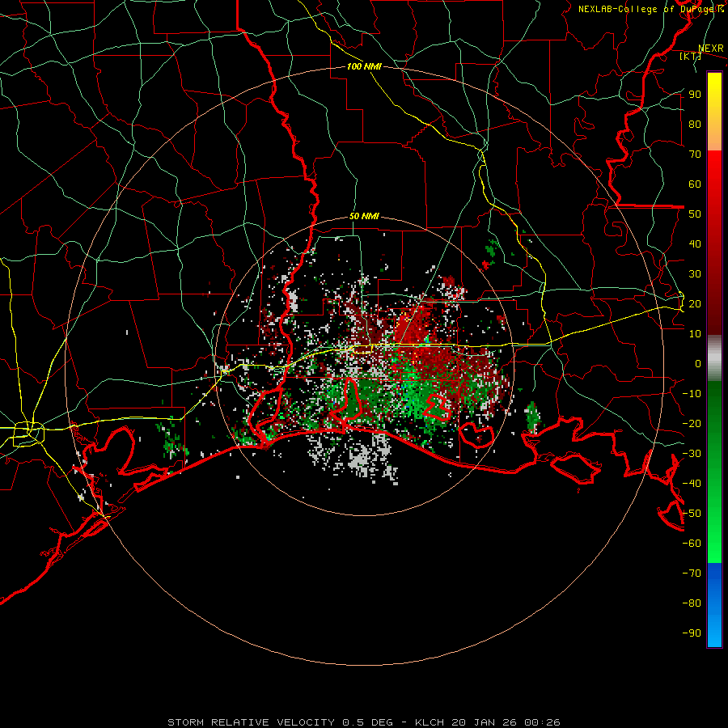Click the -60 value on the velocity scale
This screenshot has height=728, width=728.
pos(692,544)
